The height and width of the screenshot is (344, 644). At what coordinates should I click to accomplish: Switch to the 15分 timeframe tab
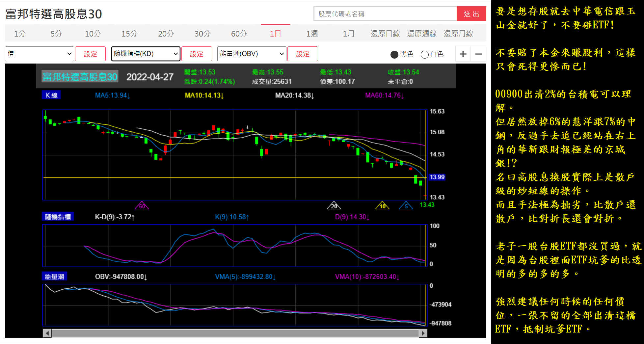click(129, 34)
